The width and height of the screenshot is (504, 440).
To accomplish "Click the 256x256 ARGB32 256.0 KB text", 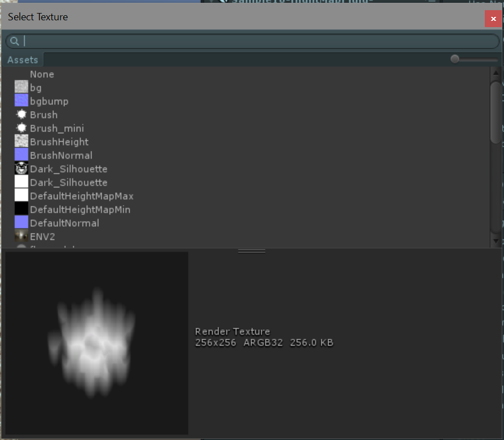I will tap(264, 342).
